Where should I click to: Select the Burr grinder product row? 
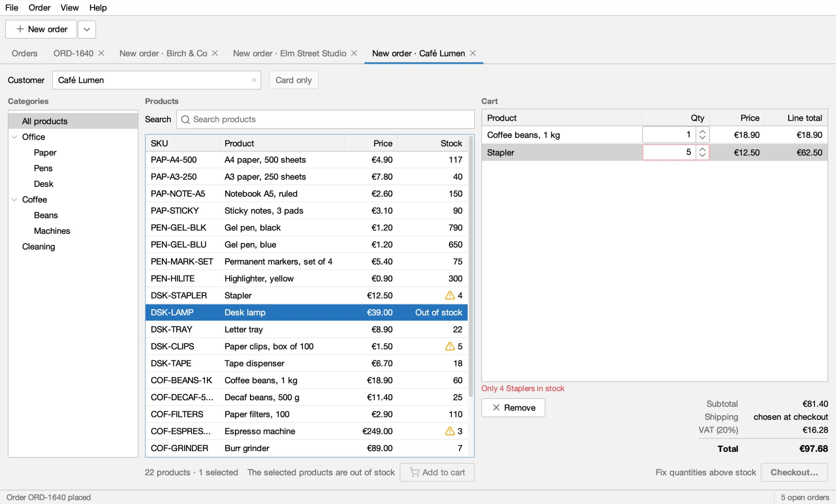(307, 448)
